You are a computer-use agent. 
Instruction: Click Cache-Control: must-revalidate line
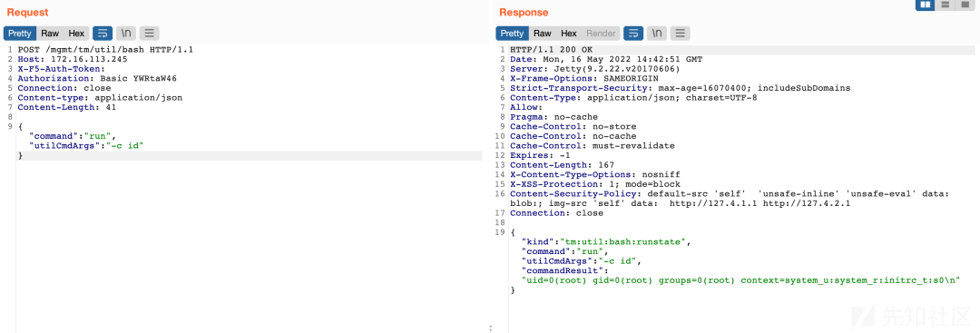pyautogui.click(x=593, y=146)
